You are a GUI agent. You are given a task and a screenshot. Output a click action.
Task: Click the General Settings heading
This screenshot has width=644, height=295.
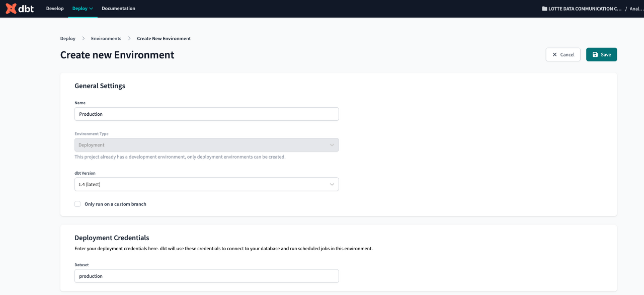[100, 86]
